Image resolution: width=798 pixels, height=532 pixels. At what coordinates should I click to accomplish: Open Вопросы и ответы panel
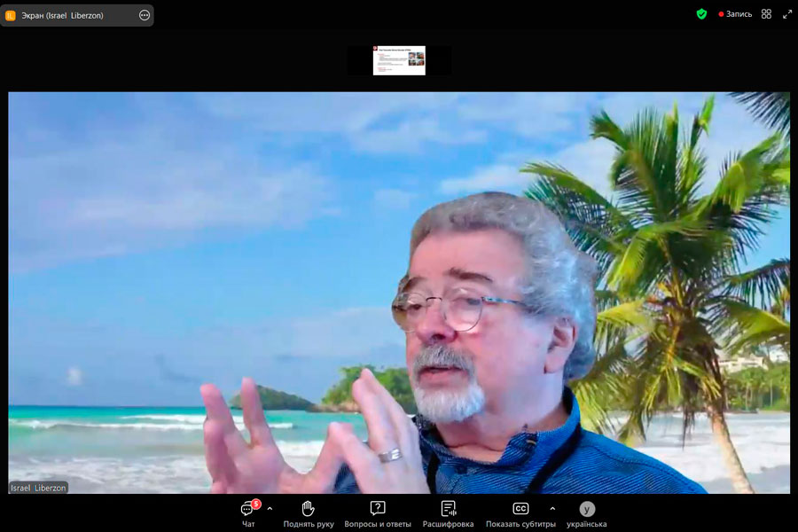(378, 513)
